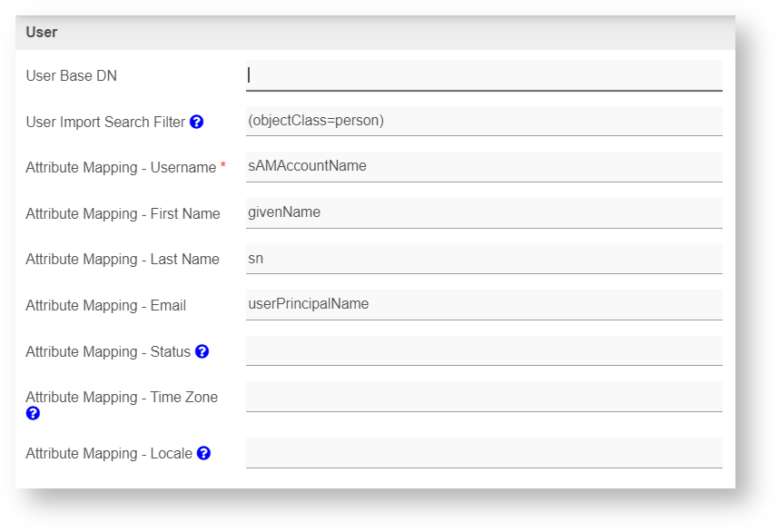Click help icon beside User Import Search Filter

197,122
